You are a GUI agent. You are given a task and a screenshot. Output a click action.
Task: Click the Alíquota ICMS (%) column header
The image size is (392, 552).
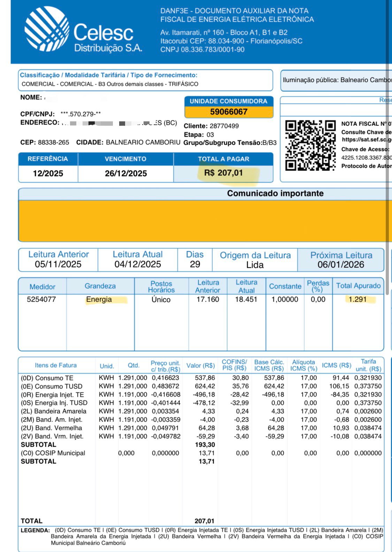click(x=303, y=365)
